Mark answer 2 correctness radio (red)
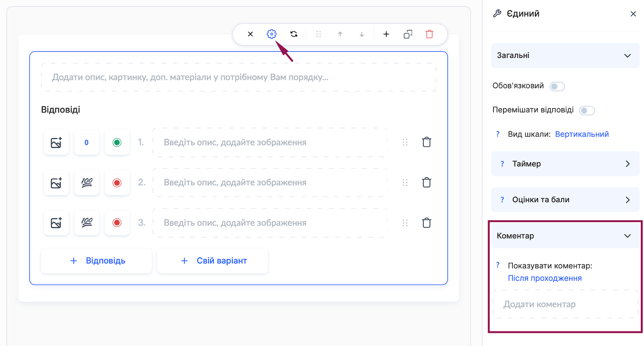This screenshot has width=644, height=346. pos(117,183)
